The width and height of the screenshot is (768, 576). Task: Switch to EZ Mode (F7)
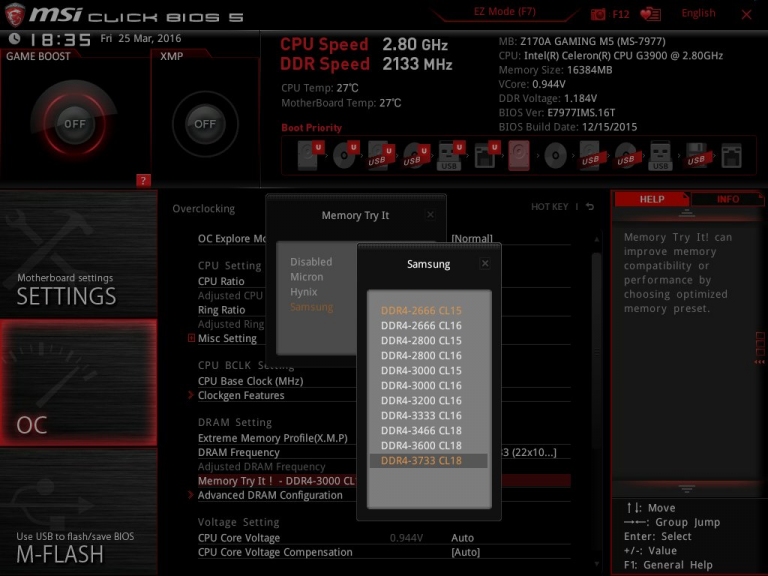[504, 12]
